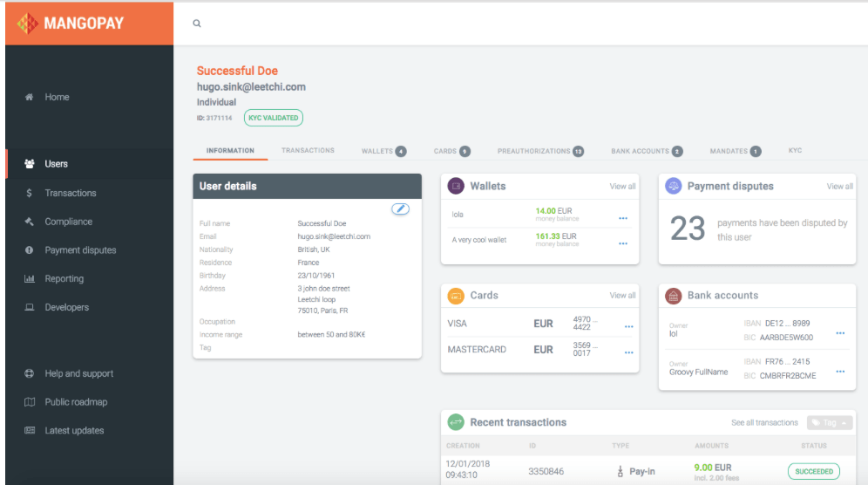
Task: Click the AMOUNTS column header
Action: (x=711, y=446)
